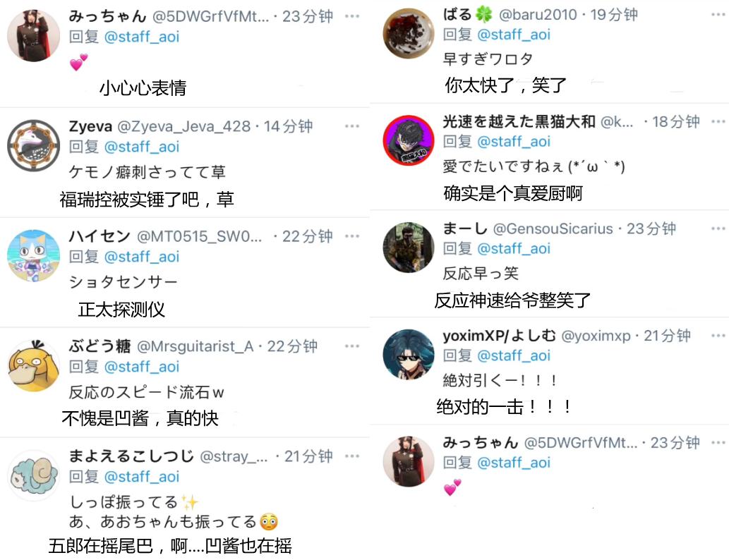Screen dimensions: 729x560
Task: Open more menu on yoximXP's tweet
Action: point(718,335)
